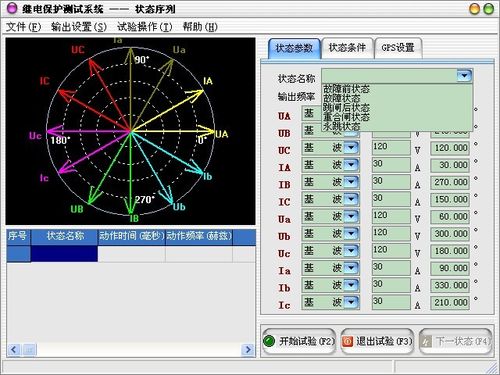Click the table scrollbar right arrow

click(x=248, y=350)
